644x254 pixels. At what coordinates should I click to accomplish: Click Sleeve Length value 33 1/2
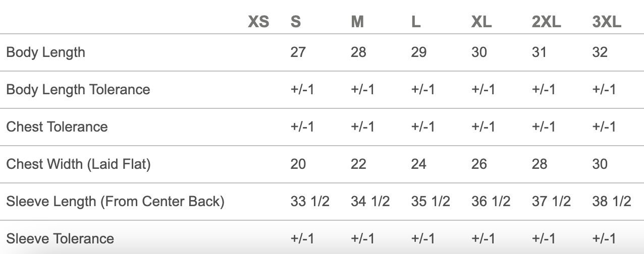(x=310, y=202)
